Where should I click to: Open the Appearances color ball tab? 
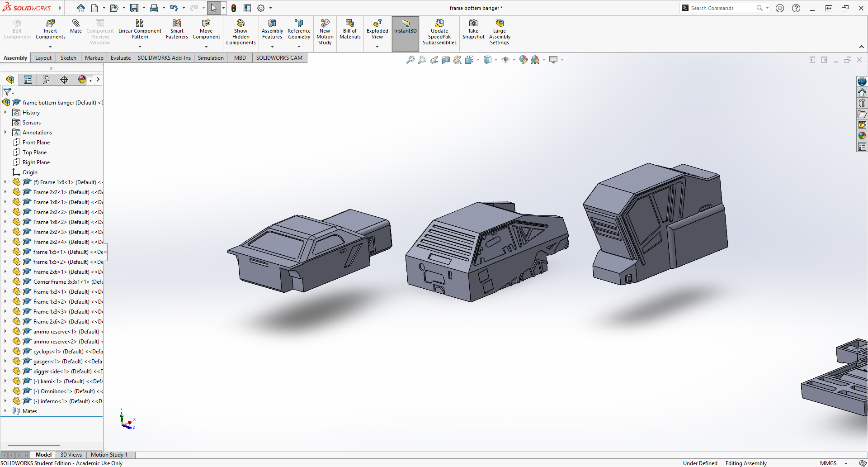(82, 80)
